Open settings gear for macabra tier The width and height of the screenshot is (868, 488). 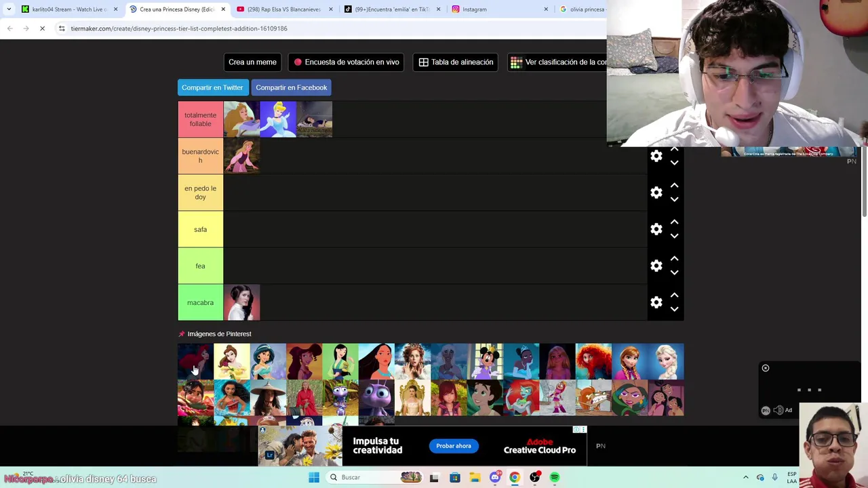[656, 302]
